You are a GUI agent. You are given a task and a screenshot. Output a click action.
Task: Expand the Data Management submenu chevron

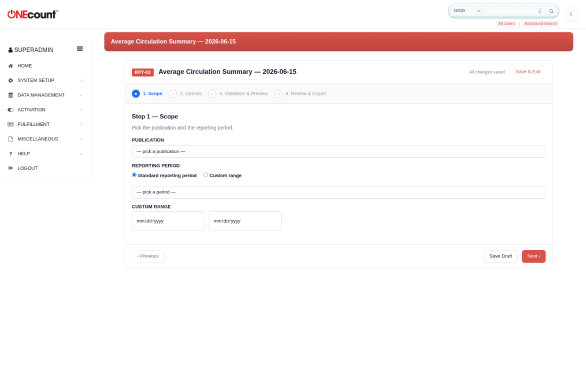pyautogui.click(x=81, y=95)
